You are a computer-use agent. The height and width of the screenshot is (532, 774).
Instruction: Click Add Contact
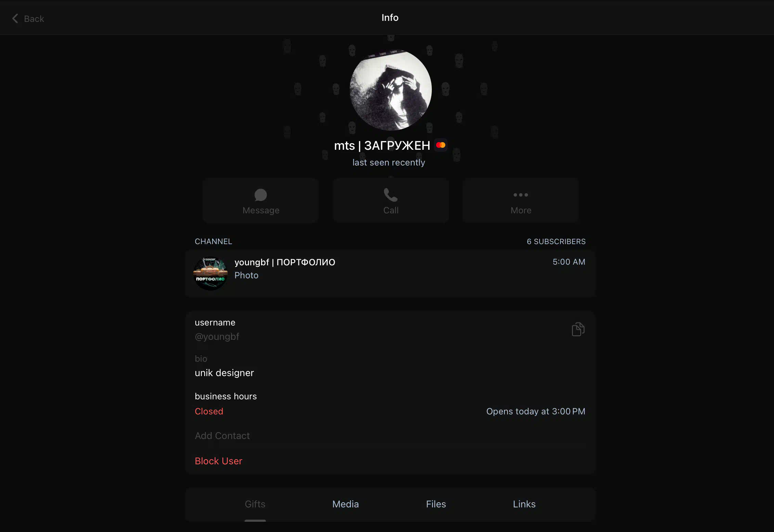coord(222,436)
